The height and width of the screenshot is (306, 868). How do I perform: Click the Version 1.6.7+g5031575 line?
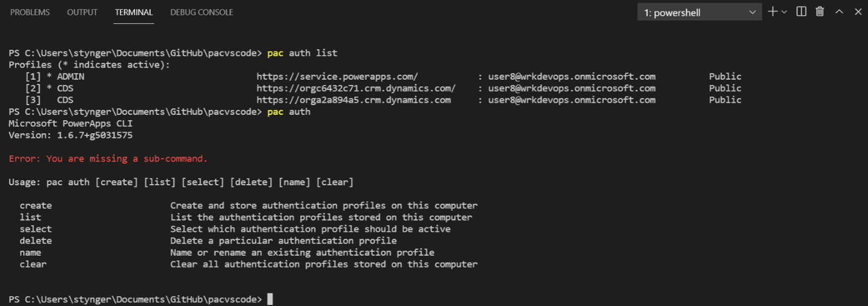70,135
